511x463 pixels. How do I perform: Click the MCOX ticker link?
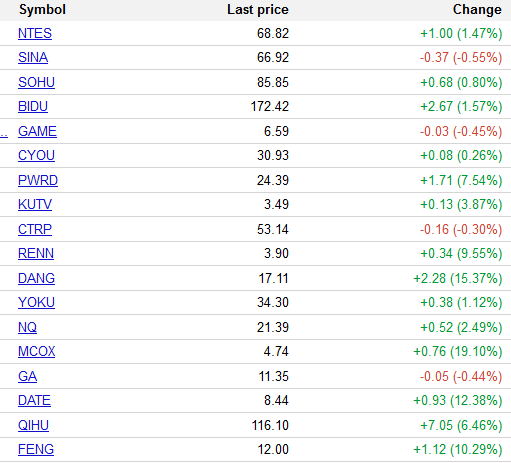tap(36, 352)
